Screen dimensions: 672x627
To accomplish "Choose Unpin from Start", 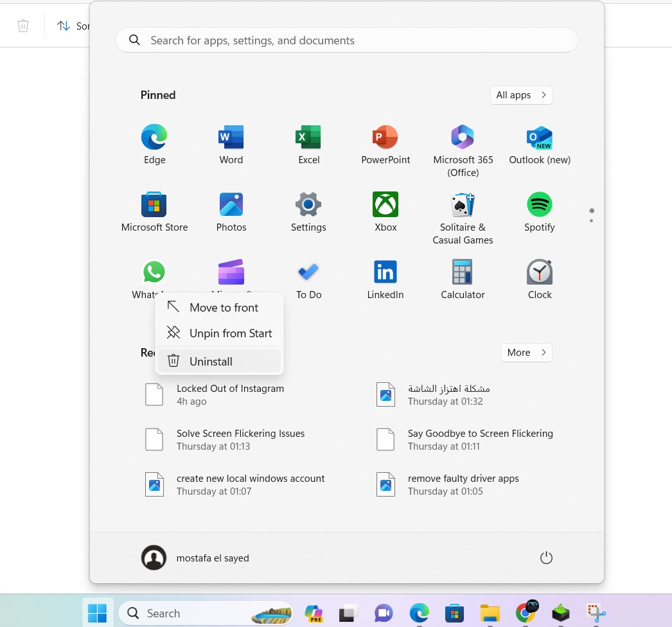I will tap(219, 333).
